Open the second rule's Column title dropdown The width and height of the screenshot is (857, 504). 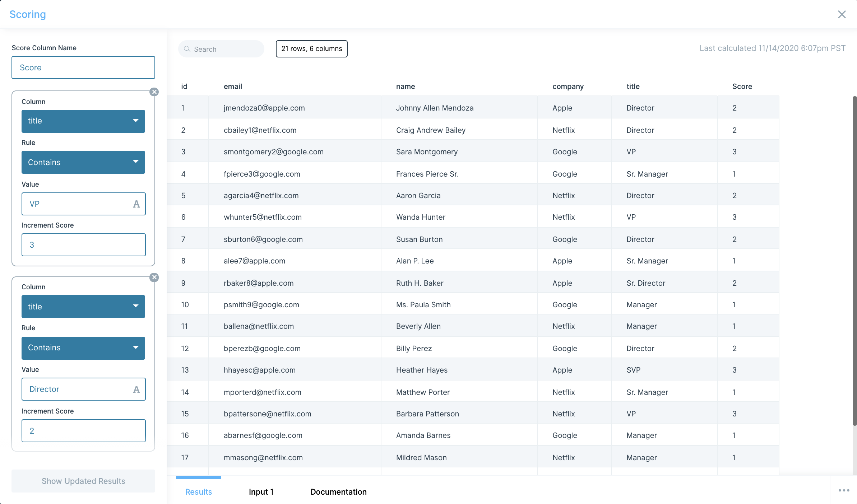[x=83, y=307]
